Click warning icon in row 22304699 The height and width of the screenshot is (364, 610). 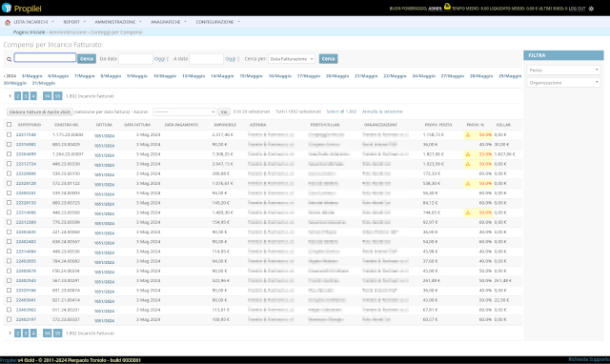pyautogui.click(x=468, y=154)
